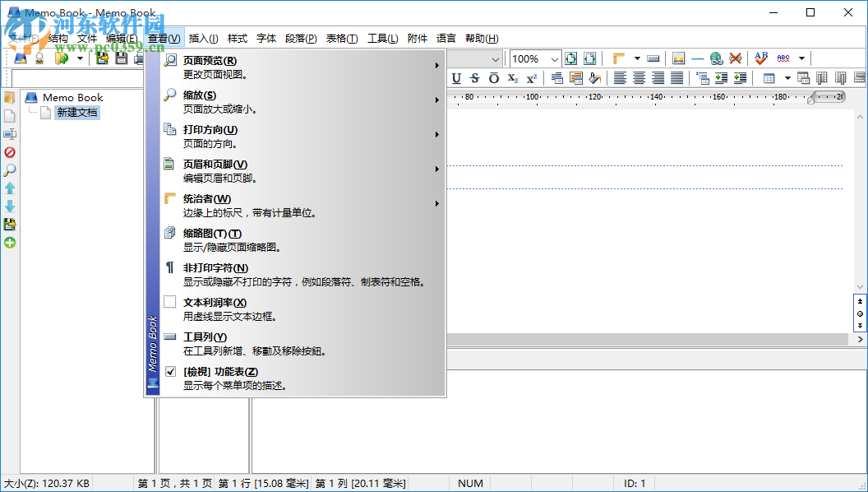The image size is (868, 492).
Task: Open the 表格 menu
Action: 342,38
